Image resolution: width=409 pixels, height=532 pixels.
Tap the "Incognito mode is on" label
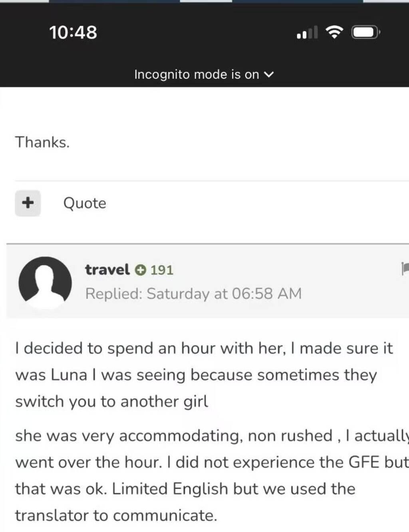click(197, 75)
